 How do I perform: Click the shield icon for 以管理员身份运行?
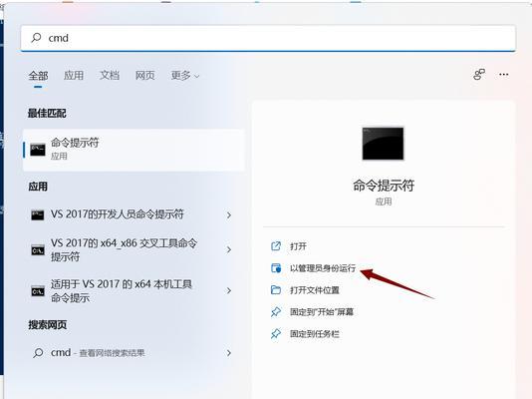click(276, 268)
